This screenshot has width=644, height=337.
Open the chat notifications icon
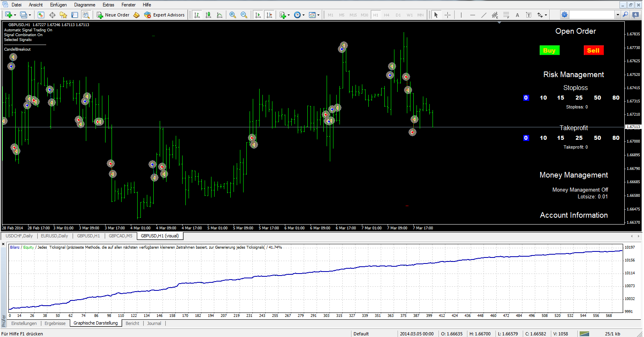pyautogui.click(x=636, y=15)
